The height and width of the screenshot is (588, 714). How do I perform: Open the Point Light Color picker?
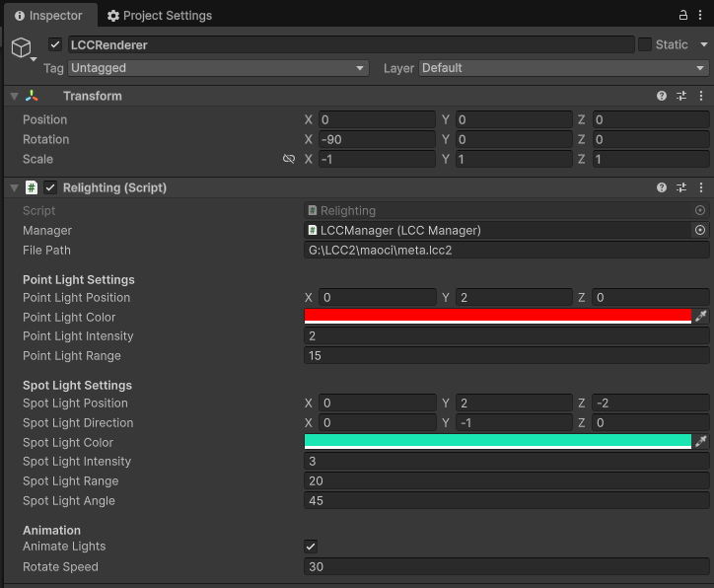[x=498, y=316]
